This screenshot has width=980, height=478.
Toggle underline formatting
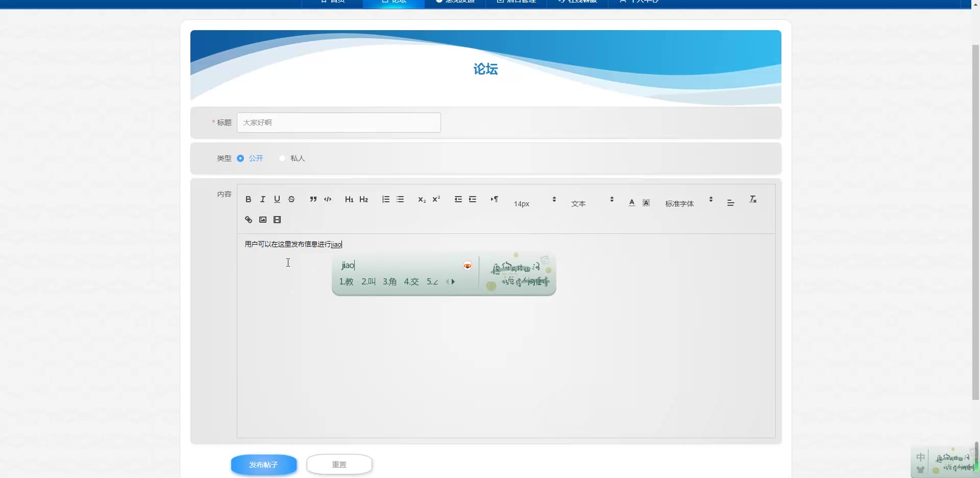coord(277,199)
